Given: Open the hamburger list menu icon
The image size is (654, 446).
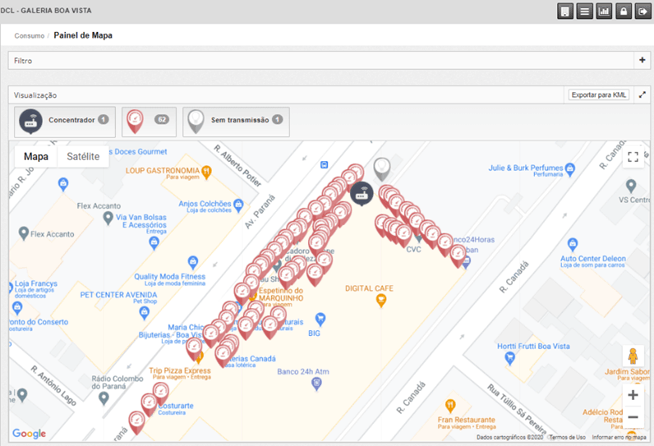Looking at the screenshot, I should [x=585, y=11].
